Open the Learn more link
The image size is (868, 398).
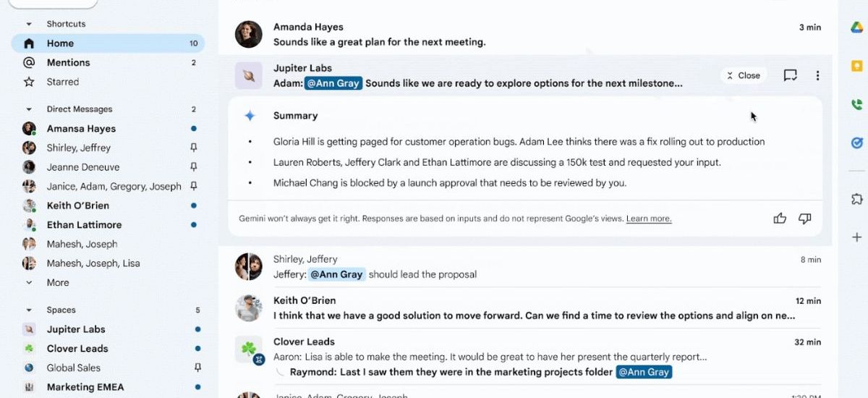point(649,219)
